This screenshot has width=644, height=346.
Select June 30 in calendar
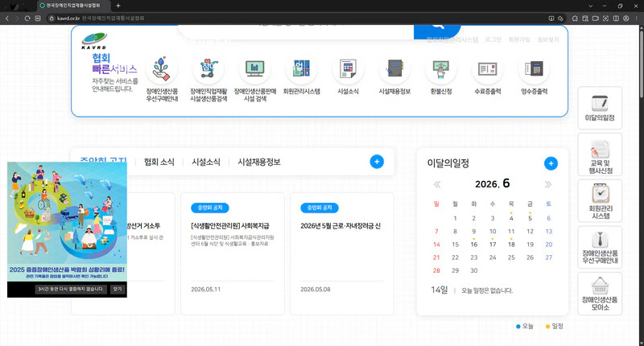point(474,270)
